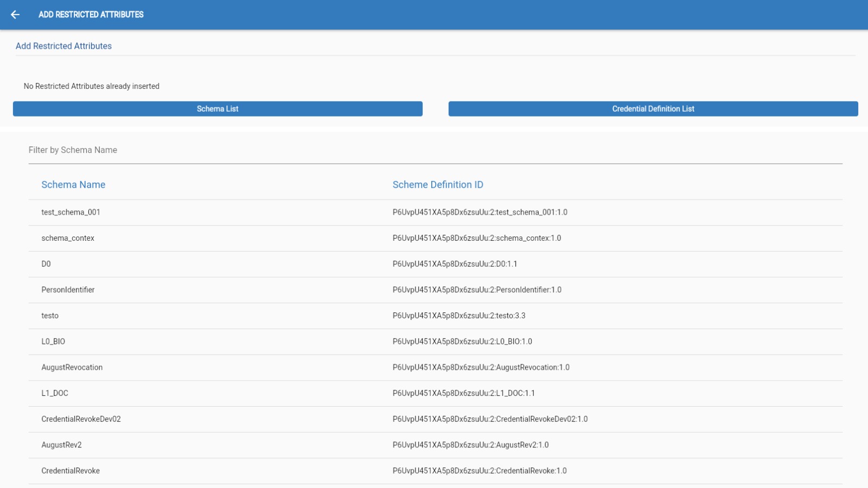Click the L1_DOC:1.1 definition ID

click(x=464, y=393)
